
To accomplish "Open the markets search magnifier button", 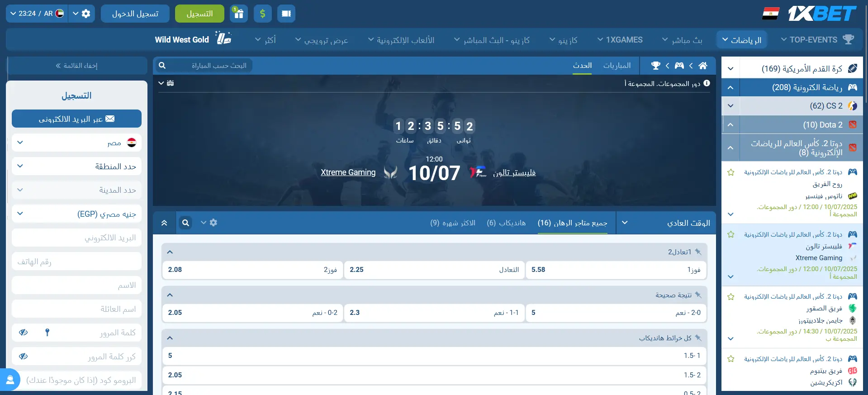I will point(185,223).
